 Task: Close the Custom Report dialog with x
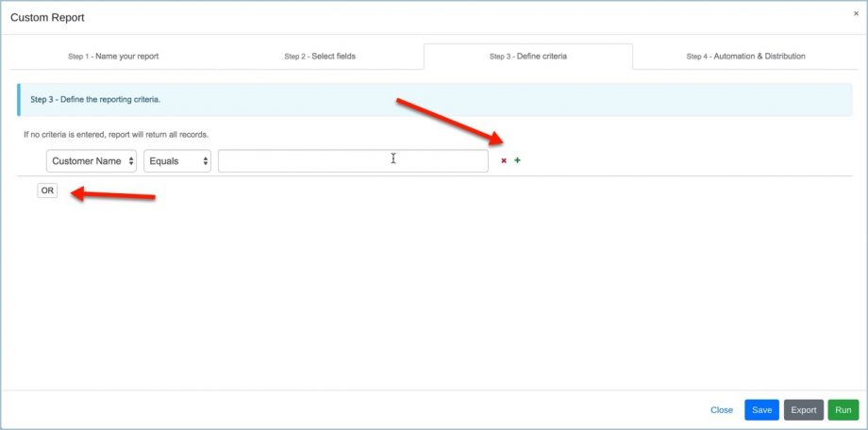856,14
